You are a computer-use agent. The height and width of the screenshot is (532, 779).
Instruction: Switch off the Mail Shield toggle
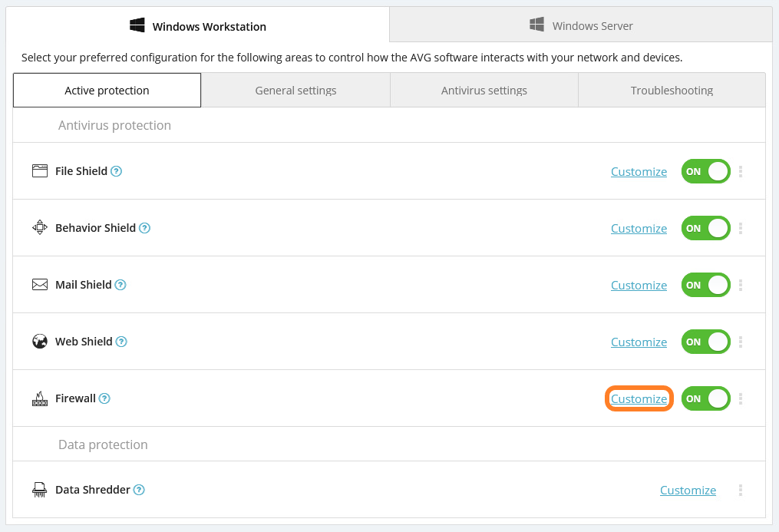(x=705, y=285)
